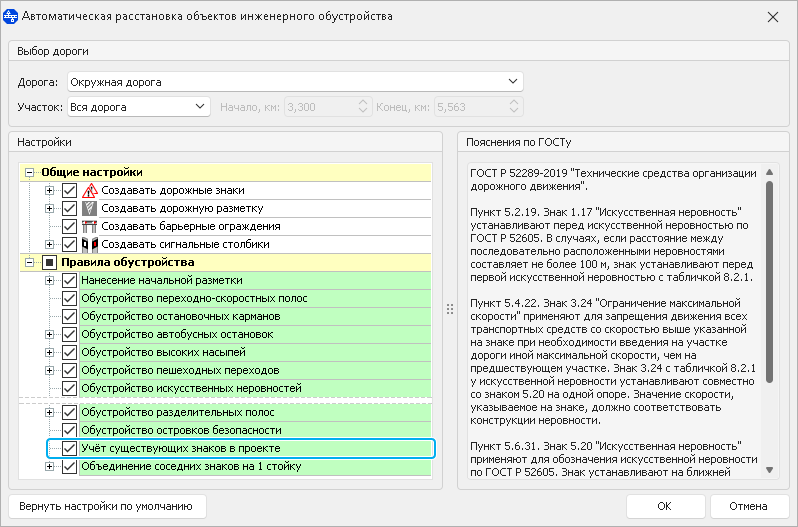The height and width of the screenshot is (527, 798).
Task: Expand 'Создавать дорожную разметку' node
Action: point(49,209)
